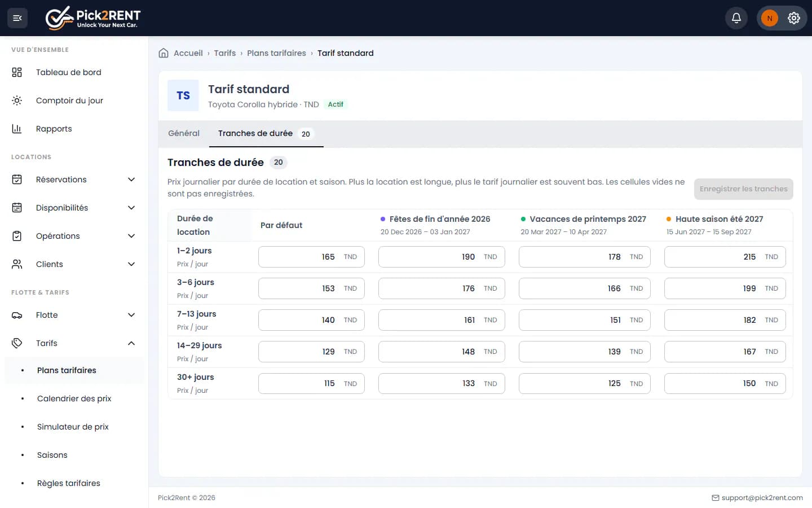Edit default price field for 1–2 jours
The width and height of the screenshot is (812, 508).
point(311,257)
